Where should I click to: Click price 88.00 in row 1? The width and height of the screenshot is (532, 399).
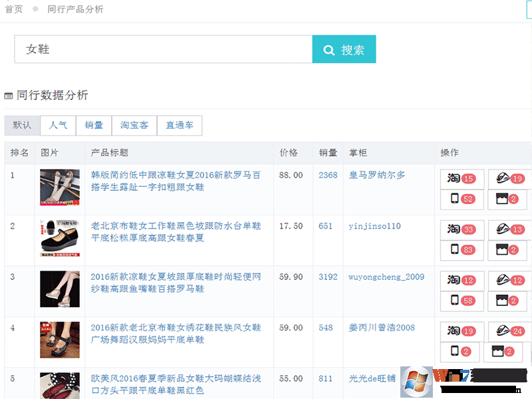[x=291, y=176]
